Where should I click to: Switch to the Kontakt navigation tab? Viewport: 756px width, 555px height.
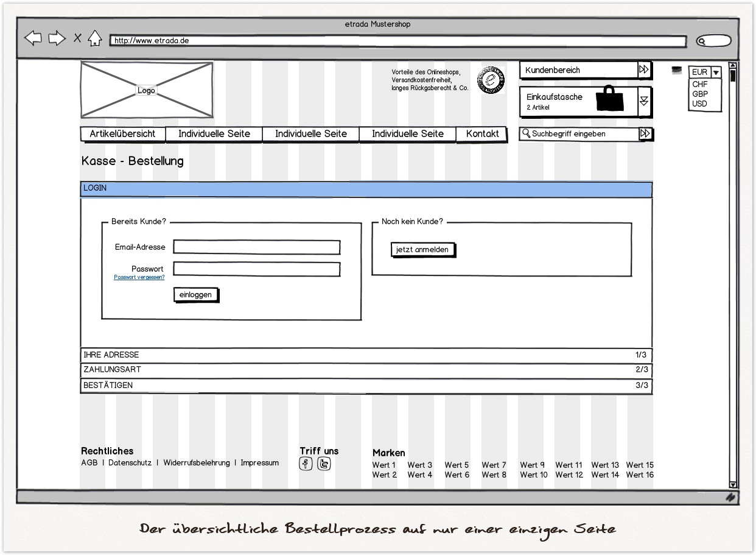(x=481, y=133)
